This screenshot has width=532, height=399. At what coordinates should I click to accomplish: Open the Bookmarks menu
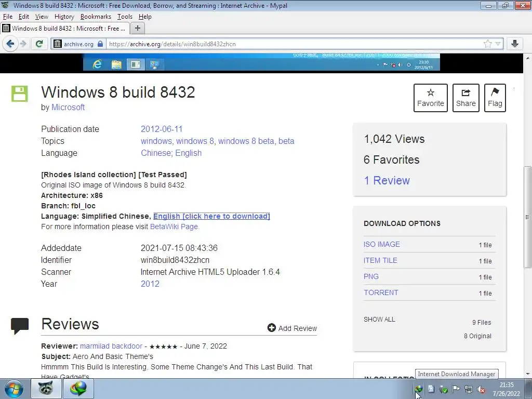(96, 17)
